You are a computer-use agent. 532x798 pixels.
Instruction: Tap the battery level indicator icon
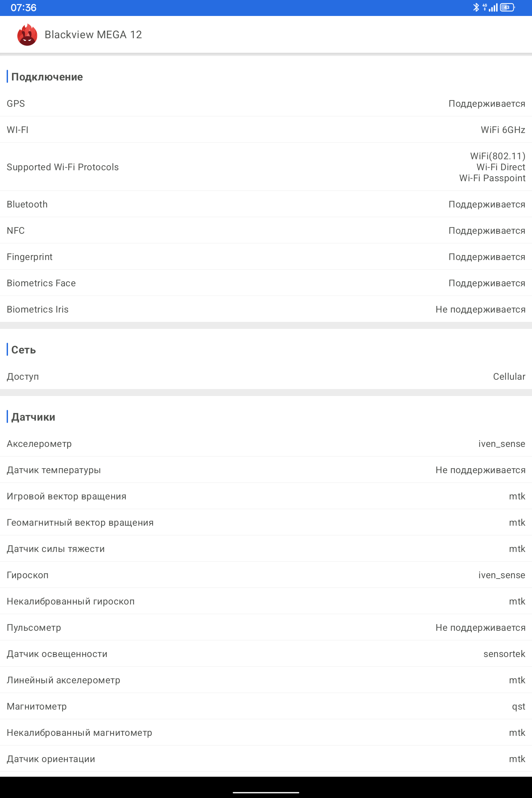508,7
